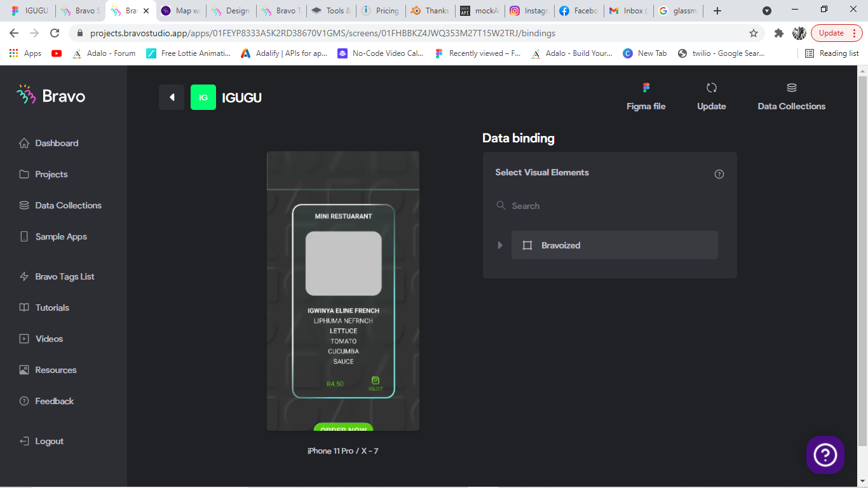Viewport: 868px width, 488px height.
Task: Click the phone screen preview thumbnail
Action: tap(343, 291)
